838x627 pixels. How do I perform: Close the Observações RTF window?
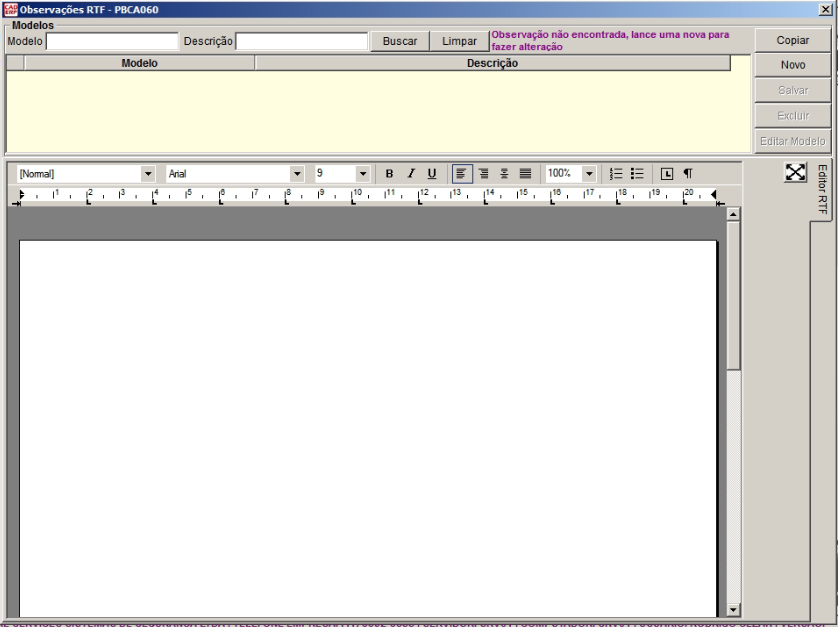tap(825, 10)
